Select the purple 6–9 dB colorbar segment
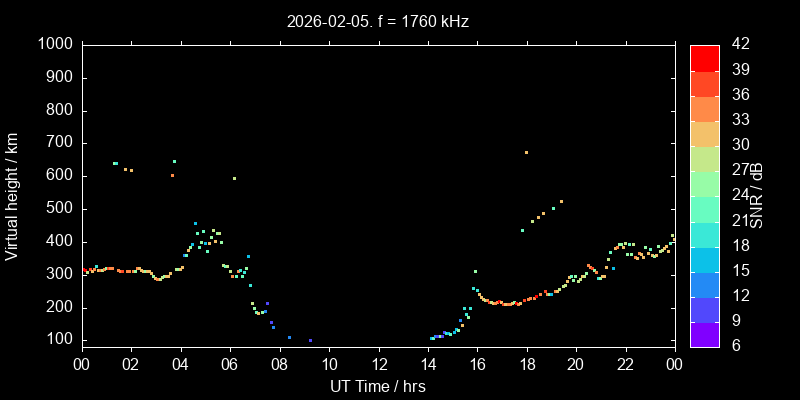800x400 pixels. point(704,335)
